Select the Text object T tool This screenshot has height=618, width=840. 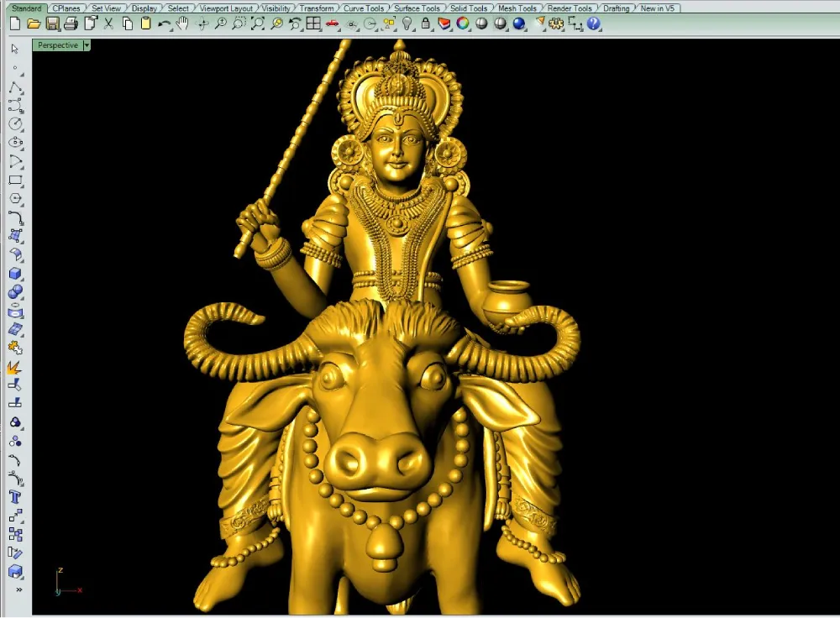pos(15,497)
